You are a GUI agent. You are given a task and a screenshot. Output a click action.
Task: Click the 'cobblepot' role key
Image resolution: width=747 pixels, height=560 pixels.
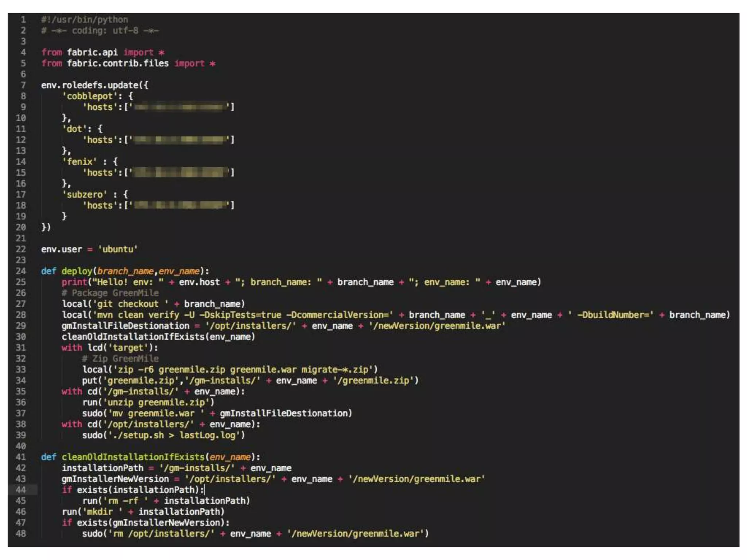tap(90, 96)
